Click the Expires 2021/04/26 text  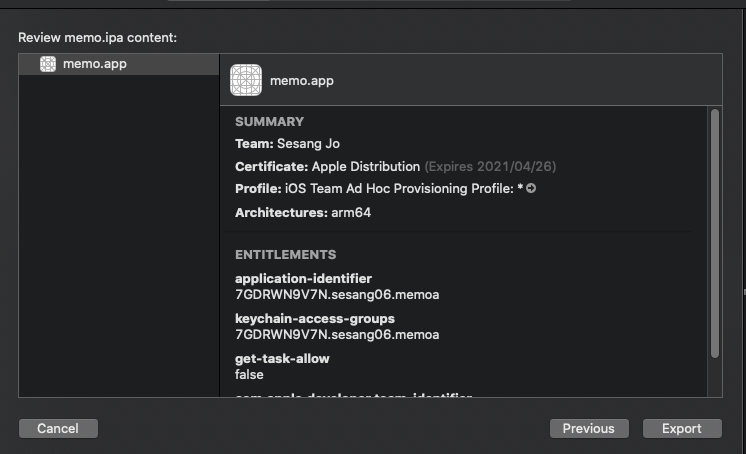(x=490, y=167)
